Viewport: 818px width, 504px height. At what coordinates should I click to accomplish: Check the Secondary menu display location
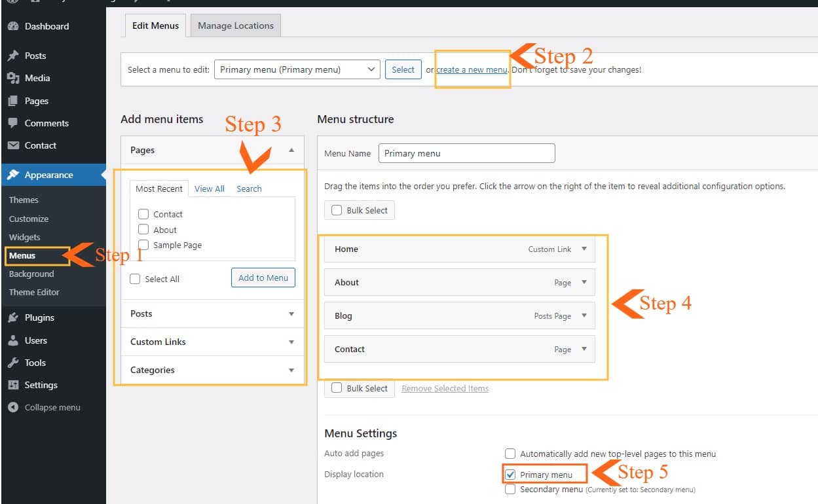click(x=510, y=490)
